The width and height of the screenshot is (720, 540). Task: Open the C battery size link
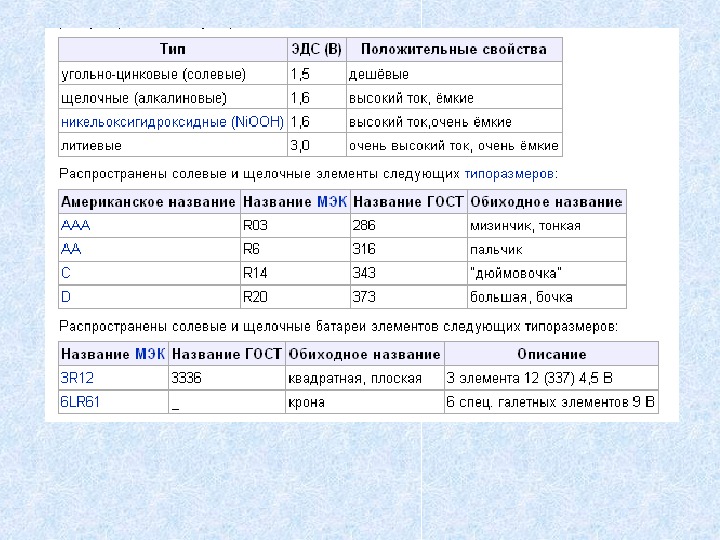(x=66, y=273)
